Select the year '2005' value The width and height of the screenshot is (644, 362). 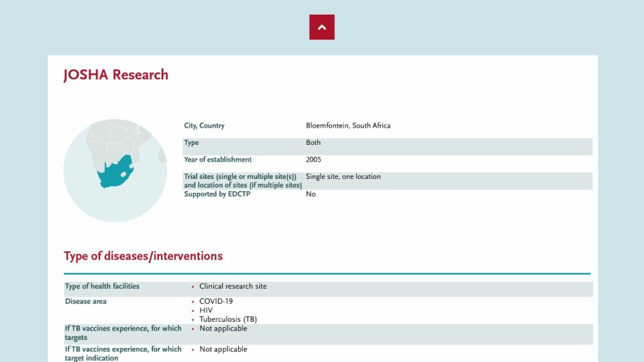pos(313,160)
